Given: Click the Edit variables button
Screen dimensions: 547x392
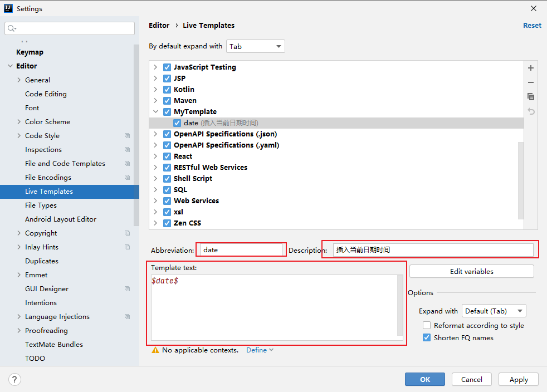Looking at the screenshot, I should [472, 271].
